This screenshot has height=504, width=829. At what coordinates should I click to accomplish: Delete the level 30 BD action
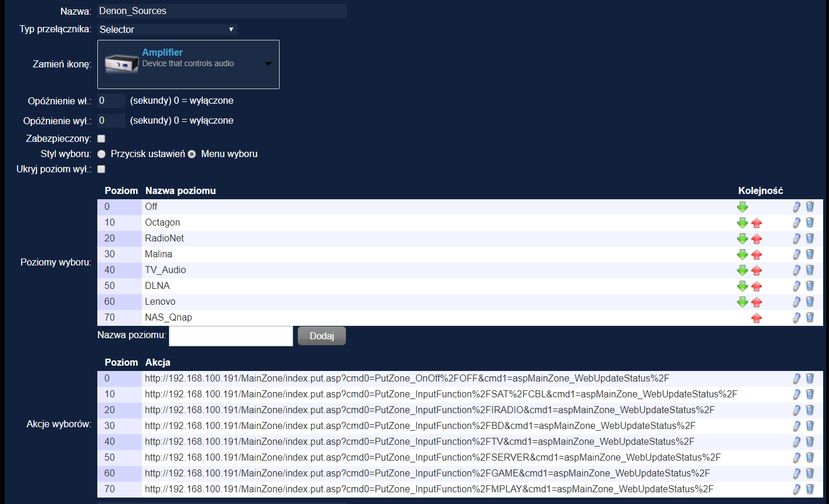tap(810, 426)
